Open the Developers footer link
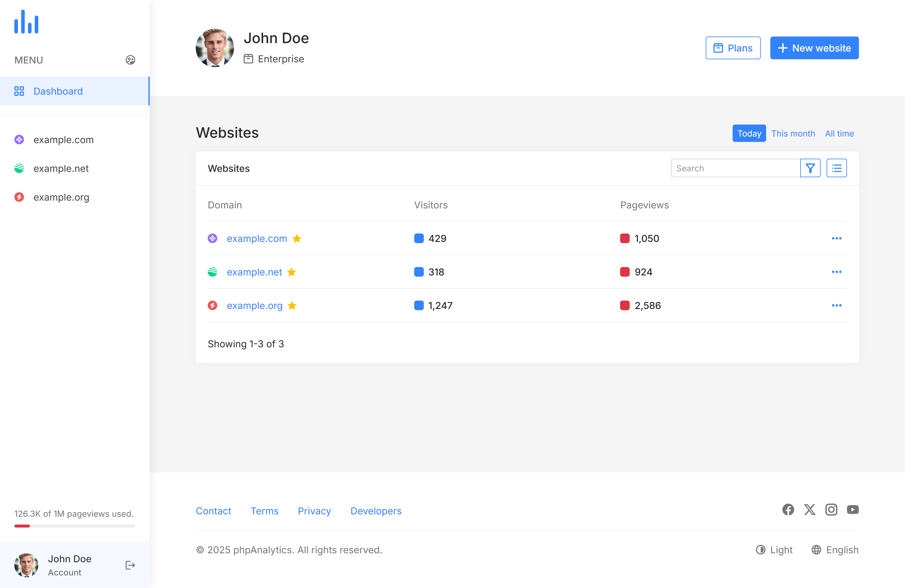Viewport: 905px width, 588px height. coord(376,511)
